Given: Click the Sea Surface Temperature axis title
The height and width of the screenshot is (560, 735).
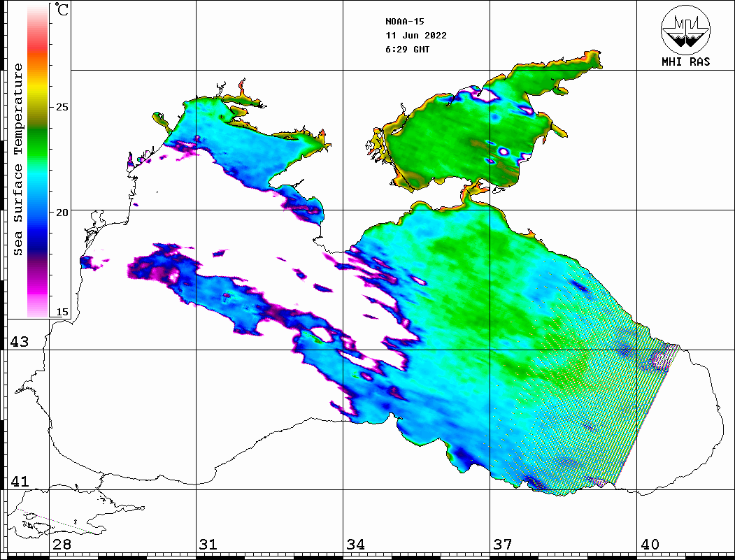Looking at the screenshot, I should (17, 159).
